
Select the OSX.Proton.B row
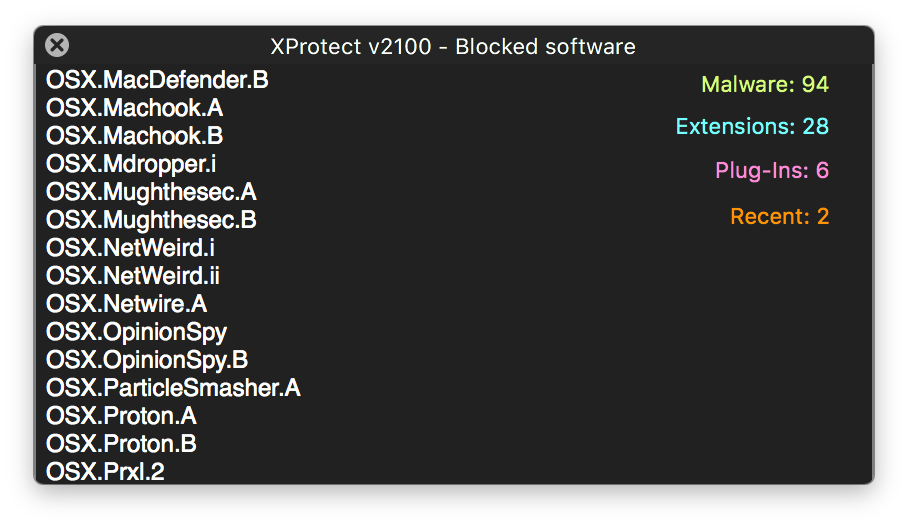pos(121,444)
